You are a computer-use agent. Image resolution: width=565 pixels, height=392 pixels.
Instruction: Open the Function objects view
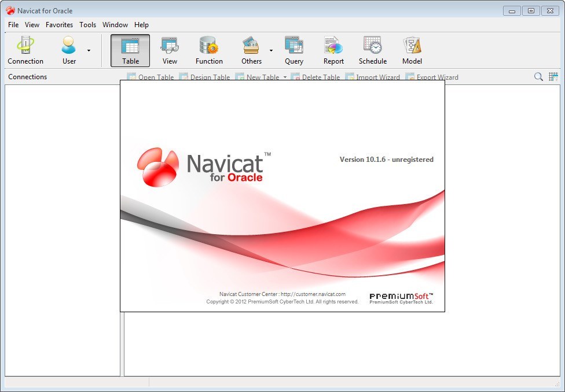tap(209, 50)
